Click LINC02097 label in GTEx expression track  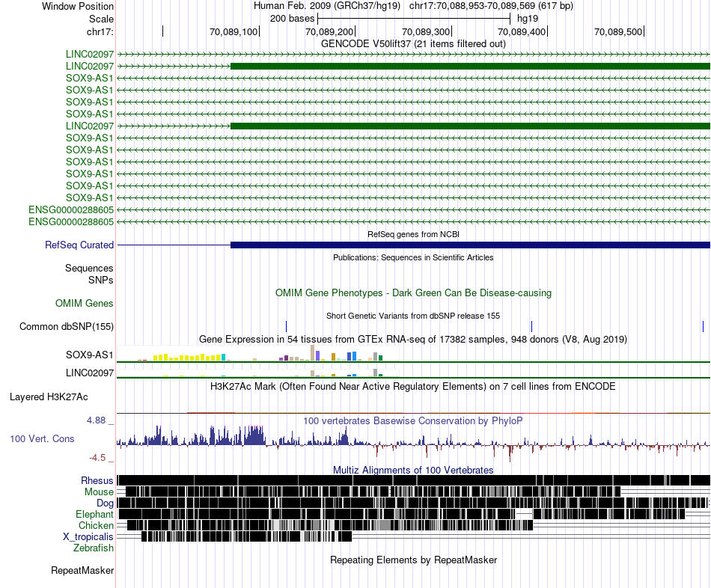point(90,373)
